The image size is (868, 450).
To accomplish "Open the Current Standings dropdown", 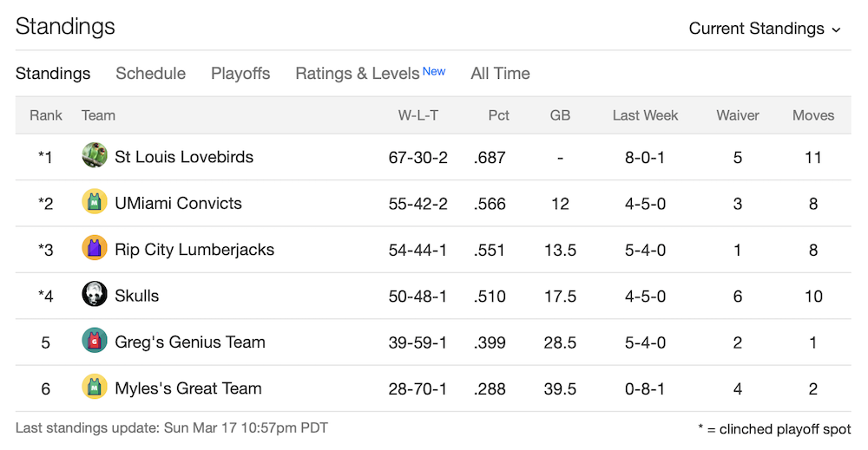I will [765, 29].
